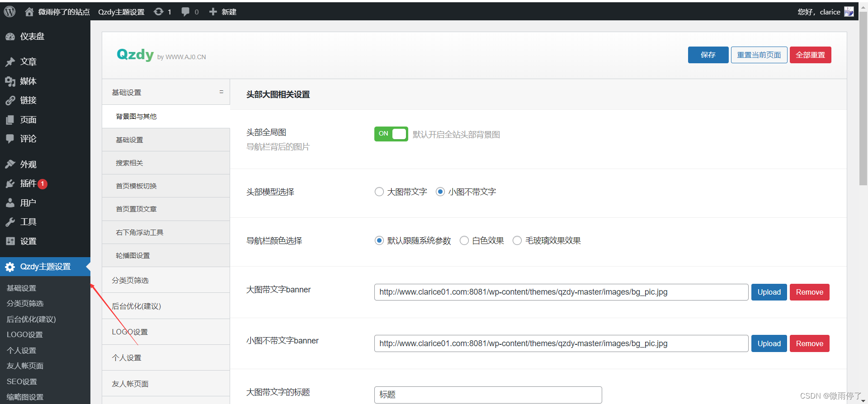Select 默认跟随系统参数 navbar color option
This screenshot has width=868, height=404.
pyautogui.click(x=379, y=240)
